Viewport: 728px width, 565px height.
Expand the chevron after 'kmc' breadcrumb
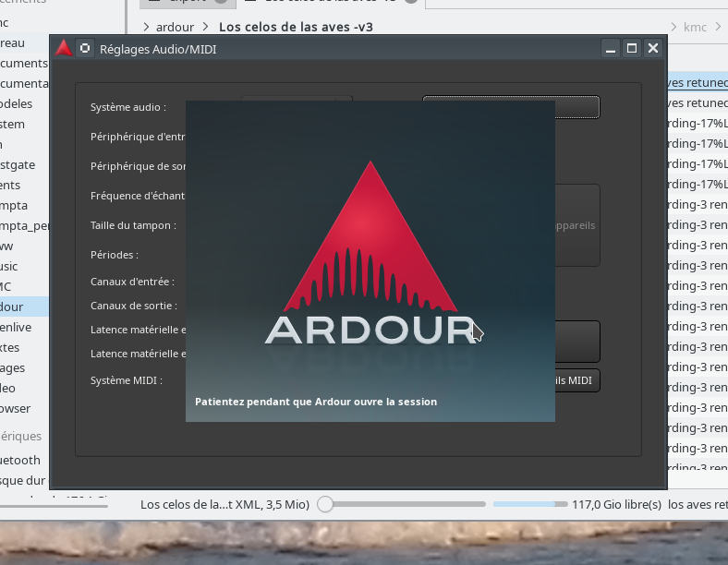(718, 27)
